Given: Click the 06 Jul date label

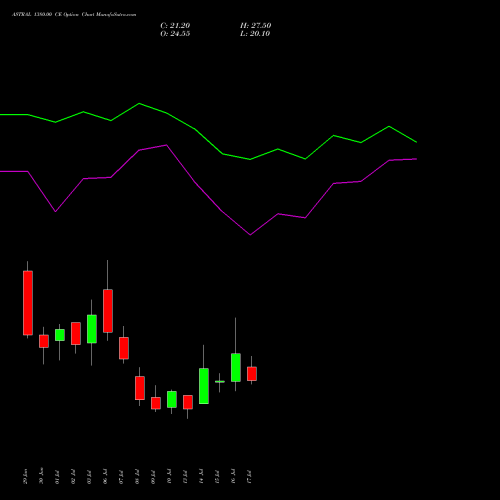Looking at the screenshot, I should 106,476.
